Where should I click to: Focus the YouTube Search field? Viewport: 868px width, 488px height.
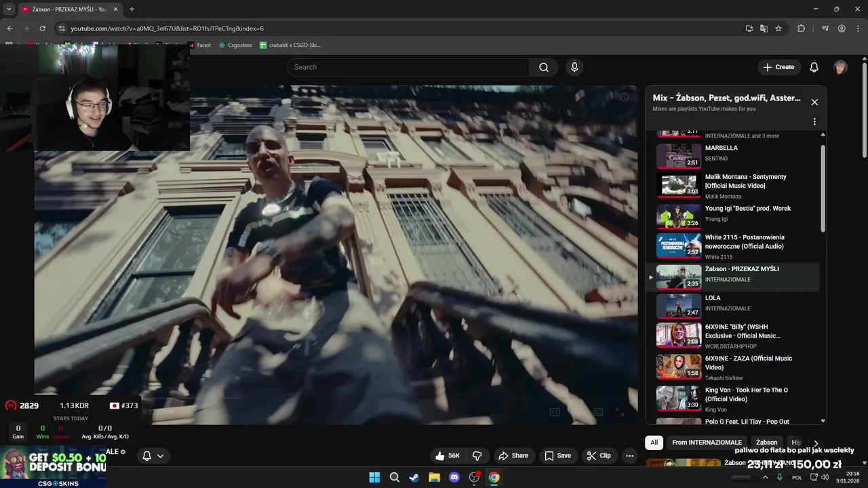tap(408, 67)
